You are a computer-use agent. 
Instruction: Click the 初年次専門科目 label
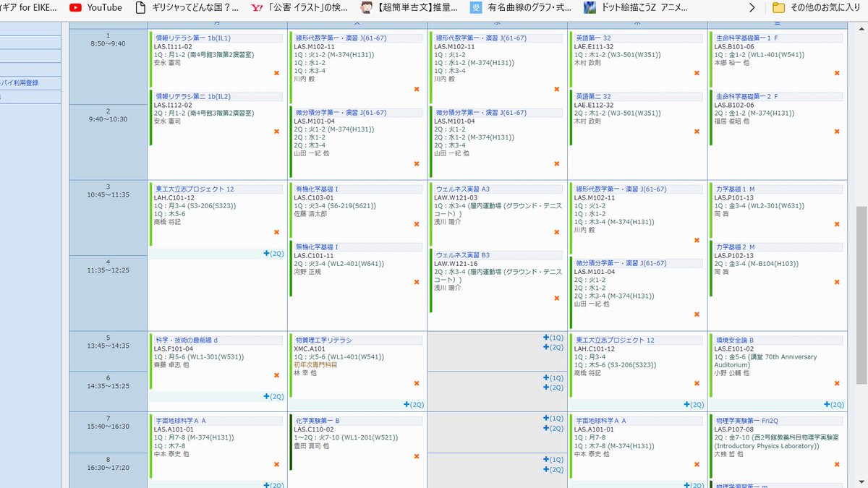coord(315,365)
